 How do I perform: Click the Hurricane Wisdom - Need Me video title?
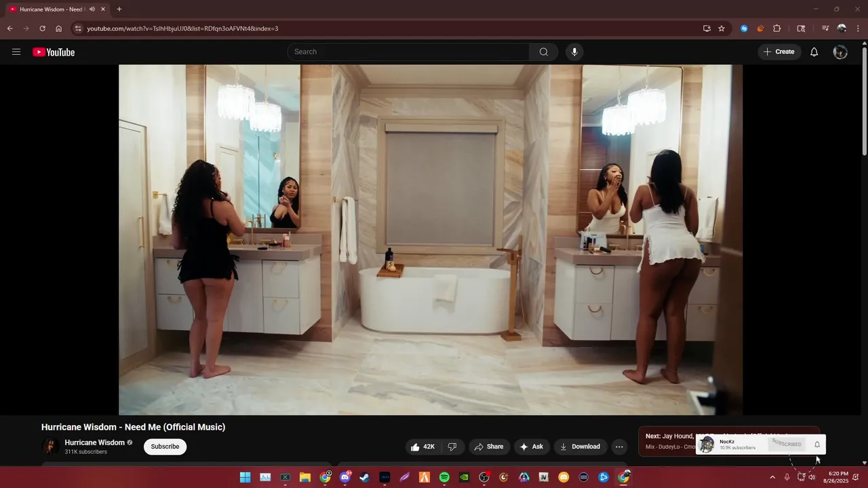133,427
